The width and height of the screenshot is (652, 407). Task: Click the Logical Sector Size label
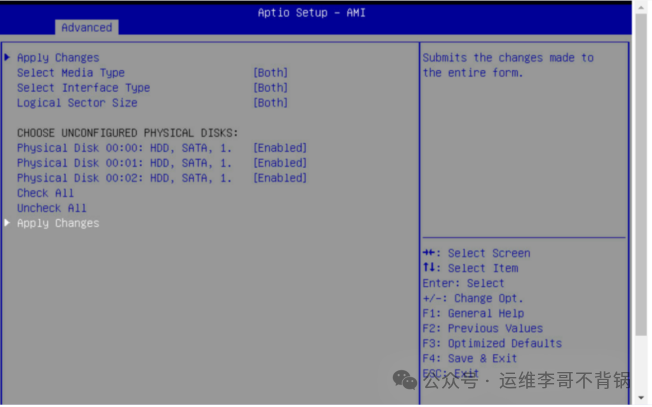tap(77, 103)
